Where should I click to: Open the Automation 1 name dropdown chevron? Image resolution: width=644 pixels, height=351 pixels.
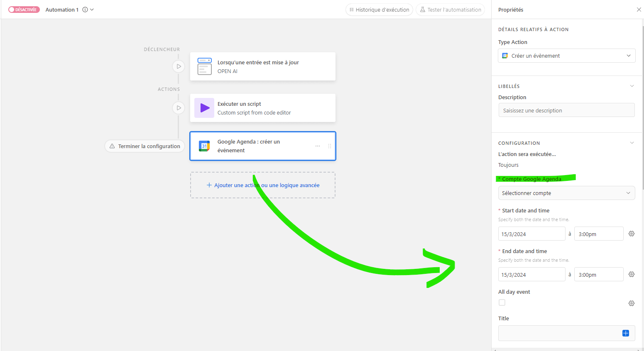tap(92, 10)
